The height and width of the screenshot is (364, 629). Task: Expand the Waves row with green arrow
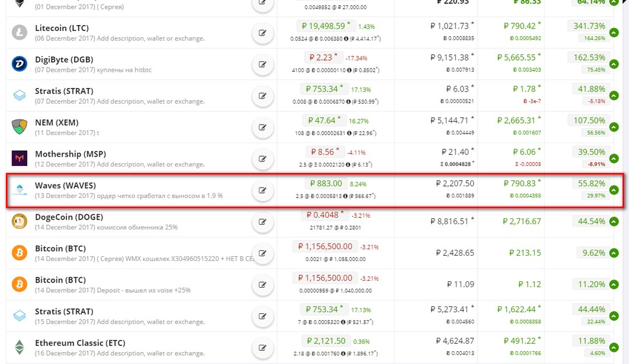point(614,190)
